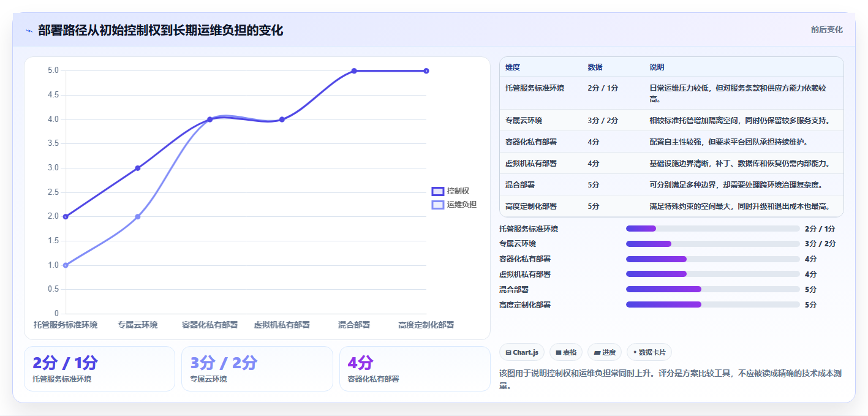Click the 专属云环境 x-axis label

138,325
